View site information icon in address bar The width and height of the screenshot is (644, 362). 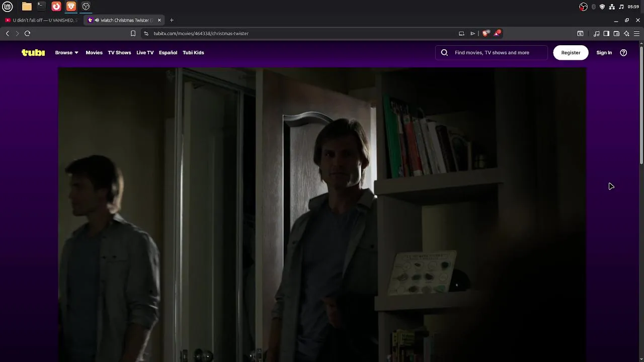coord(146,33)
